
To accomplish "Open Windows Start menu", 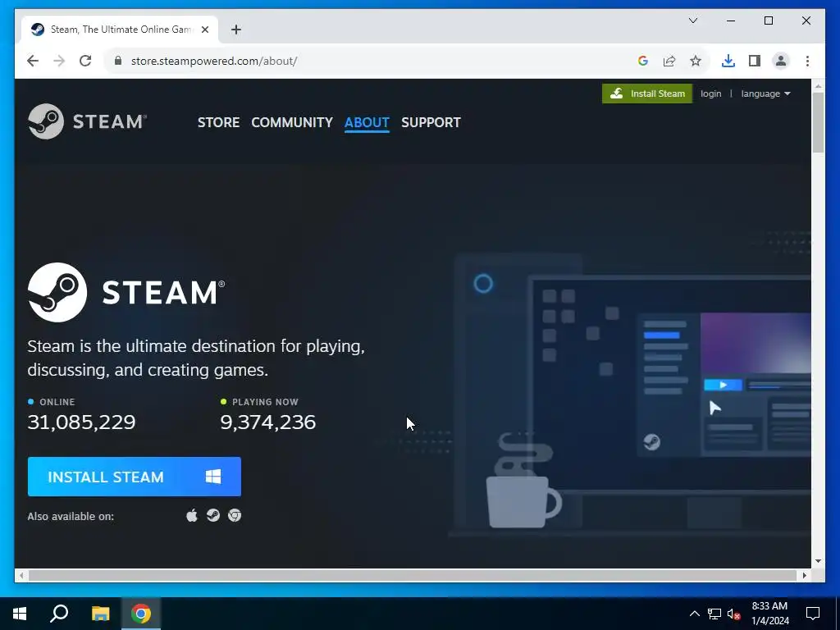I will pyautogui.click(x=20, y=614).
